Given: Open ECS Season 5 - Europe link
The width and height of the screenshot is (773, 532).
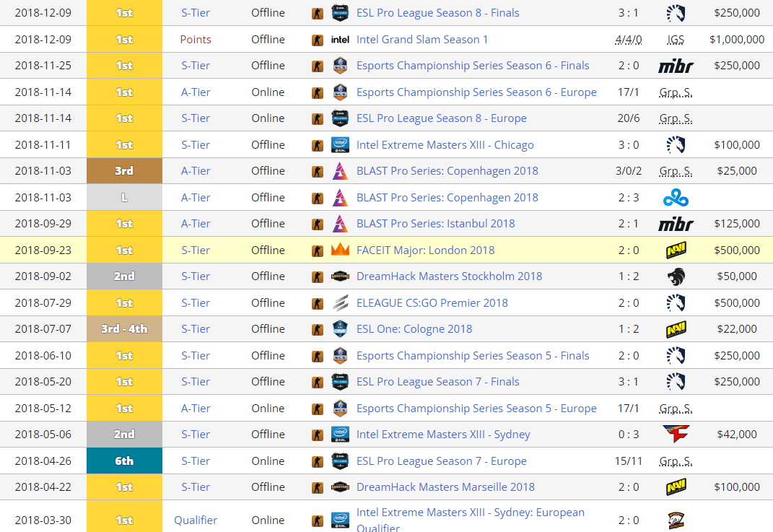Looking at the screenshot, I should point(476,409).
